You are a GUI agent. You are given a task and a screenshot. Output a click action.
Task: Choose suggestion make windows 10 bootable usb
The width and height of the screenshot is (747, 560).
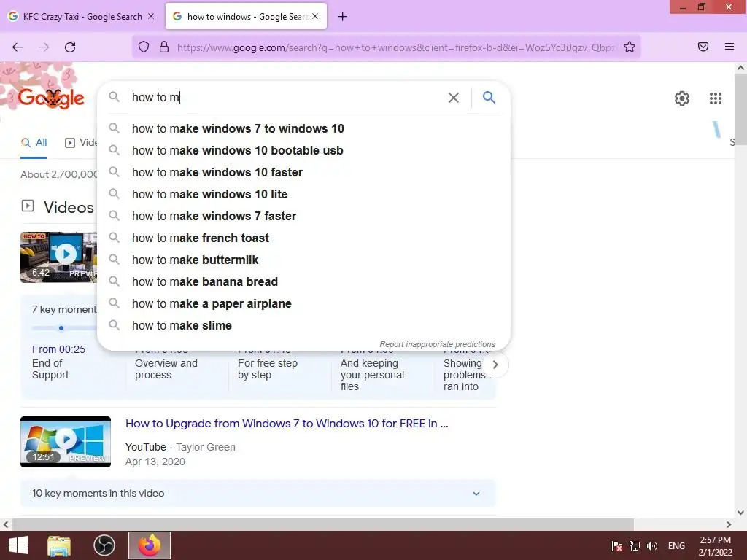(303, 150)
